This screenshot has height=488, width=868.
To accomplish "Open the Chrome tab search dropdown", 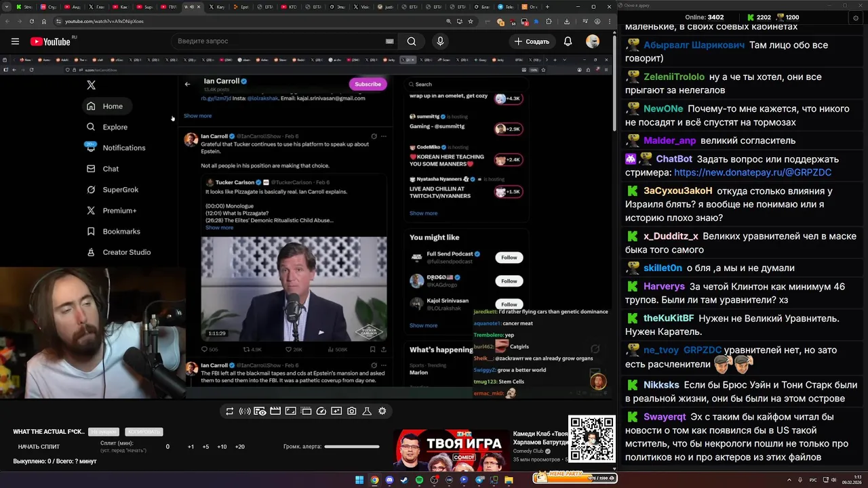I will pos(7,7).
